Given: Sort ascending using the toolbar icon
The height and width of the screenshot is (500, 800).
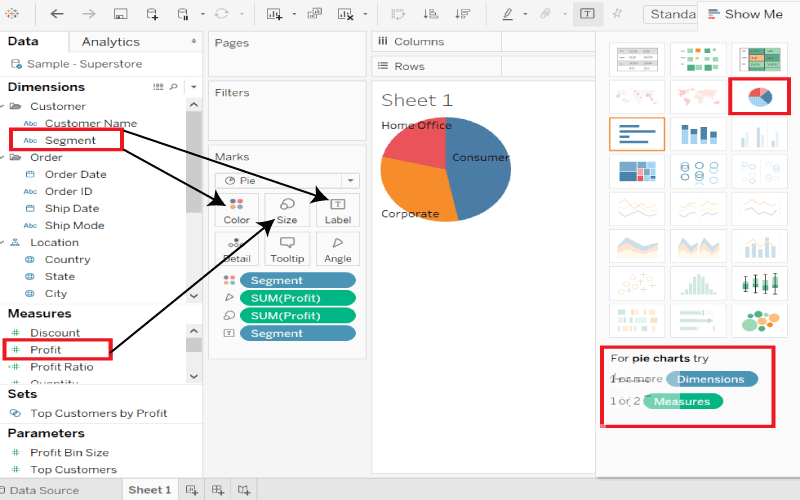Looking at the screenshot, I should (431, 14).
